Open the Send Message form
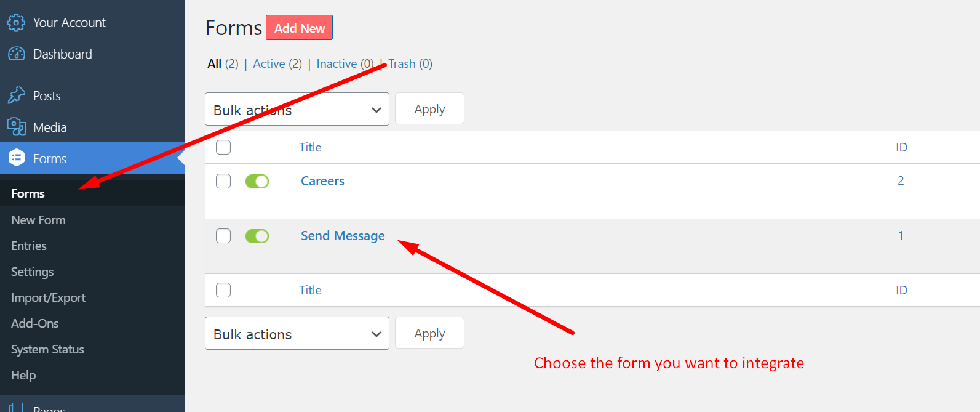980x412 pixels. [343, 236]
